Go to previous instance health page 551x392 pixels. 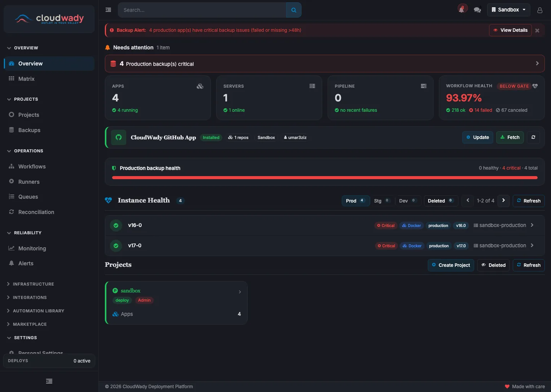point(468,201)
